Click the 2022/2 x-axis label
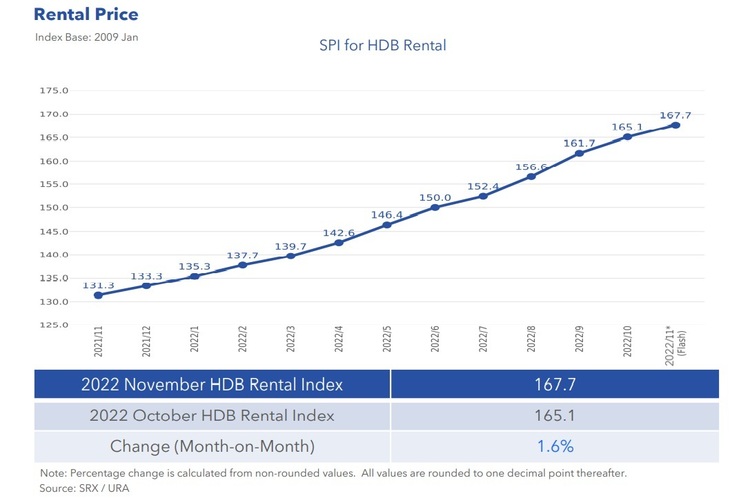The image size is (750, 498). [243, 339]
